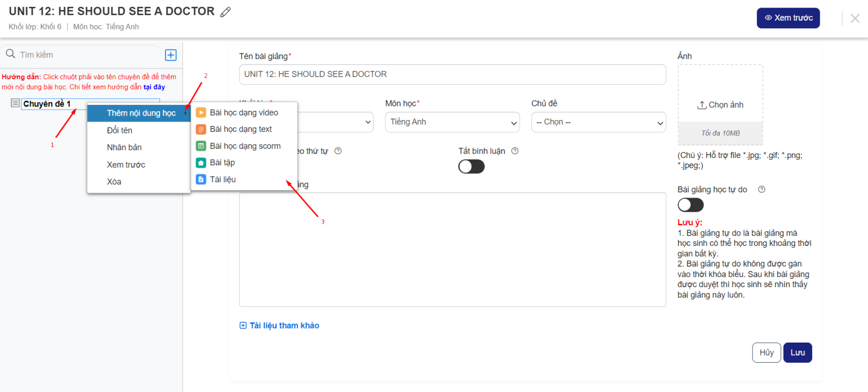Select Đổi tên from the context menu
868x392 pixels.
point(120,130)
